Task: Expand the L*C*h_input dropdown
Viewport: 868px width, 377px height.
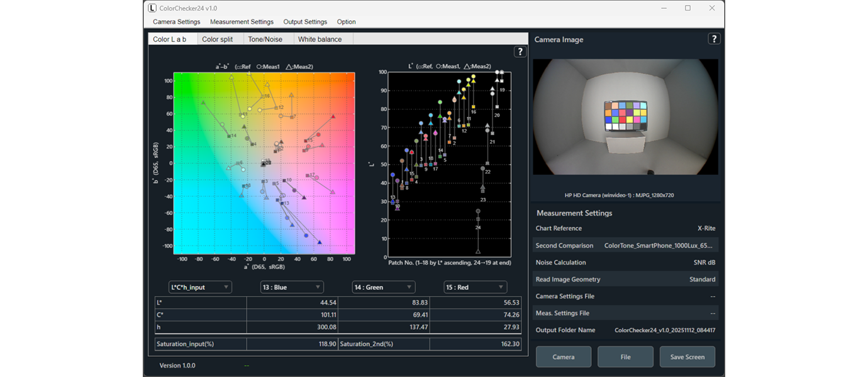Action: (200, 287)
